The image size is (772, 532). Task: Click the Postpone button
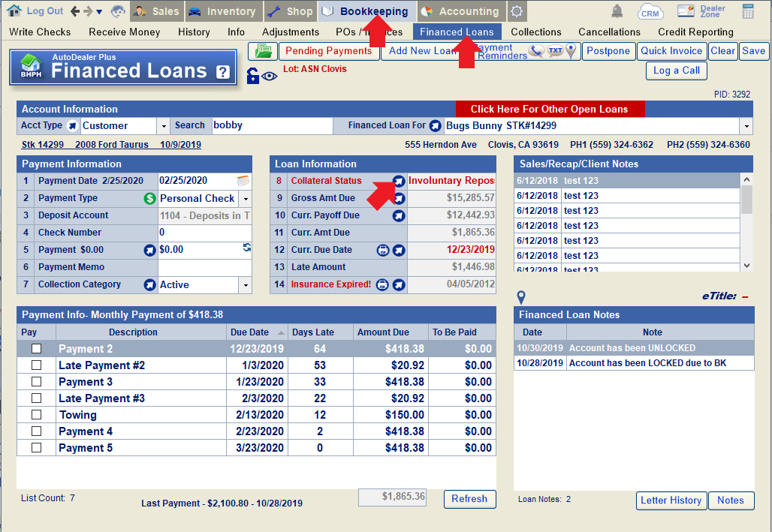click(608, 51)
